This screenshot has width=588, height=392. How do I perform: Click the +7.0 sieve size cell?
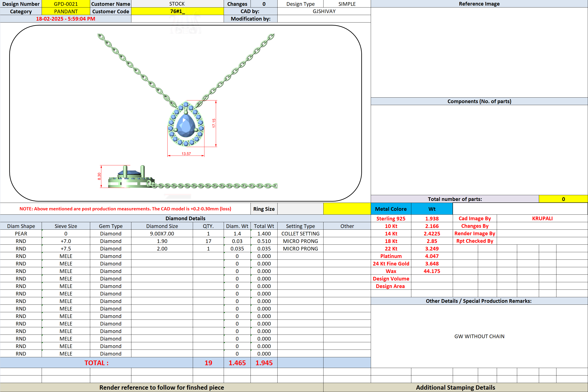pos(66,241)
